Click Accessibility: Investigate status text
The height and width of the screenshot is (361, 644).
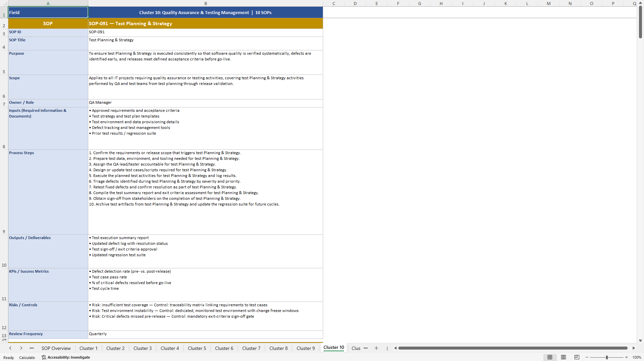[69, 357]
